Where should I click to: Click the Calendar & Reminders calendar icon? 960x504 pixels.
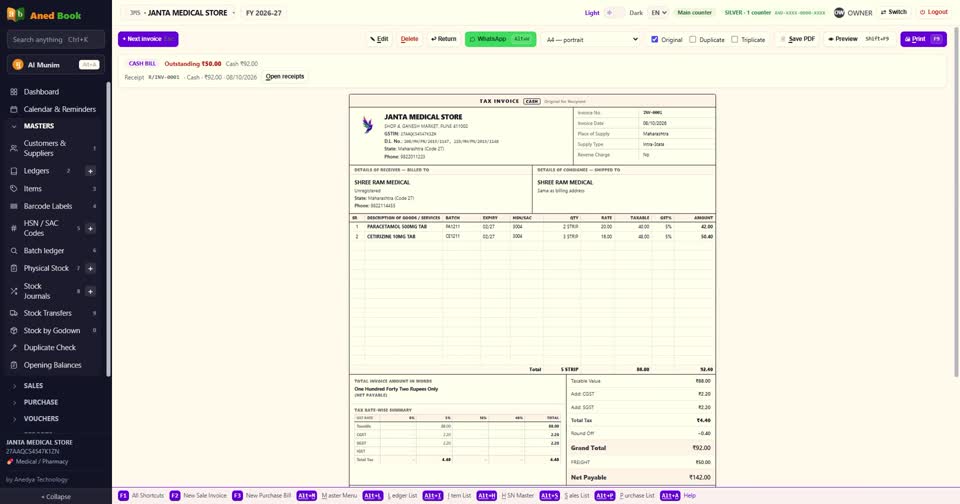tap(14, 109)
